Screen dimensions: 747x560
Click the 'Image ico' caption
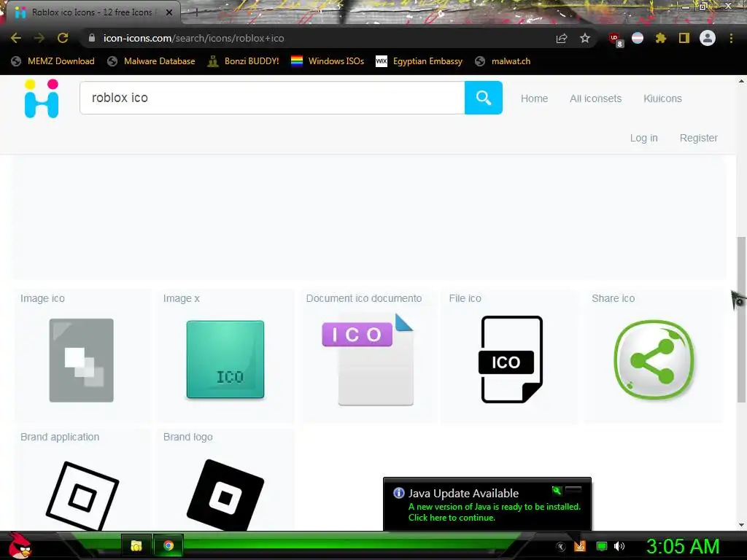point(42,298)
